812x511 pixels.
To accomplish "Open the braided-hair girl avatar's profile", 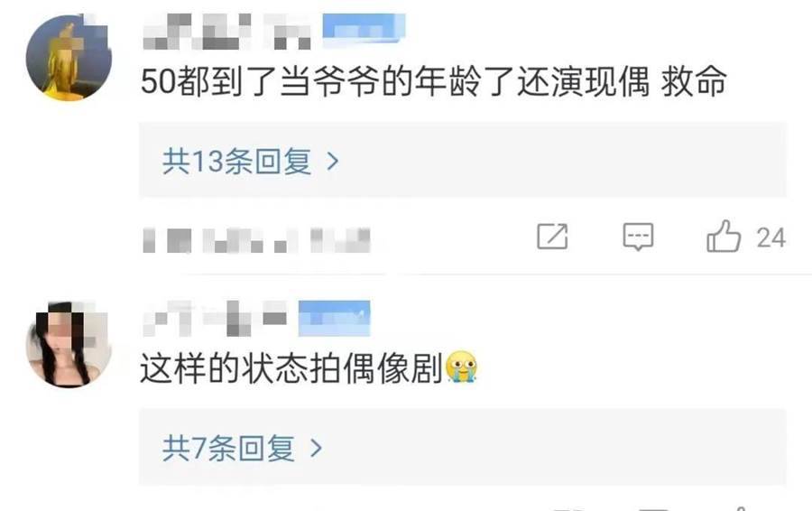I will tap(69, 344).
